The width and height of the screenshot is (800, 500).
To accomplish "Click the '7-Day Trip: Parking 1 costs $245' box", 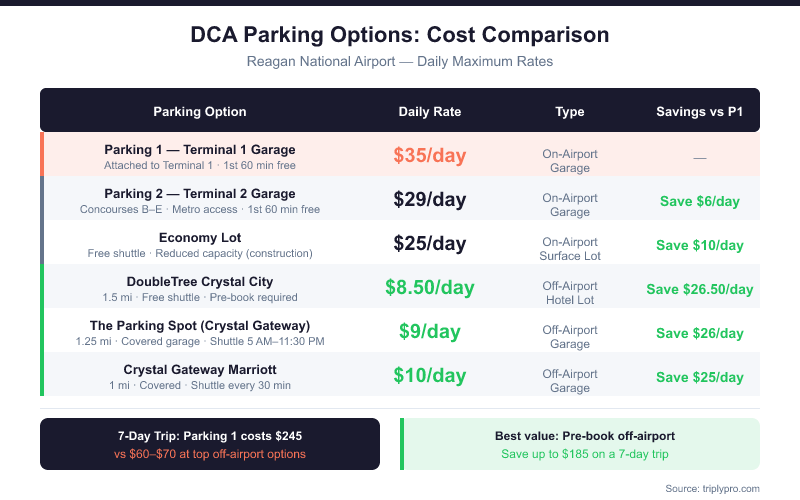I will 210,443.
